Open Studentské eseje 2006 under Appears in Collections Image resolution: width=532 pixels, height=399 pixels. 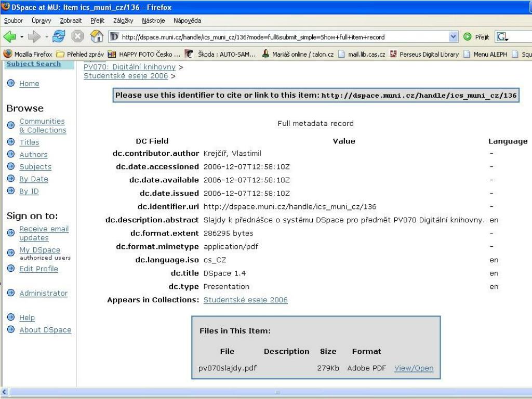[x=245, y=300]
